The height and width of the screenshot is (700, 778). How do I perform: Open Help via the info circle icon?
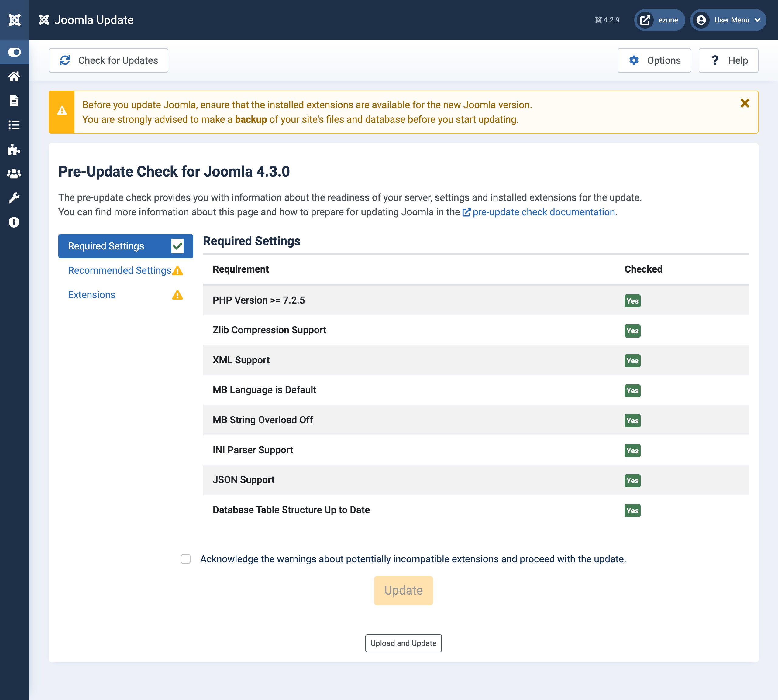click(14, 222)
